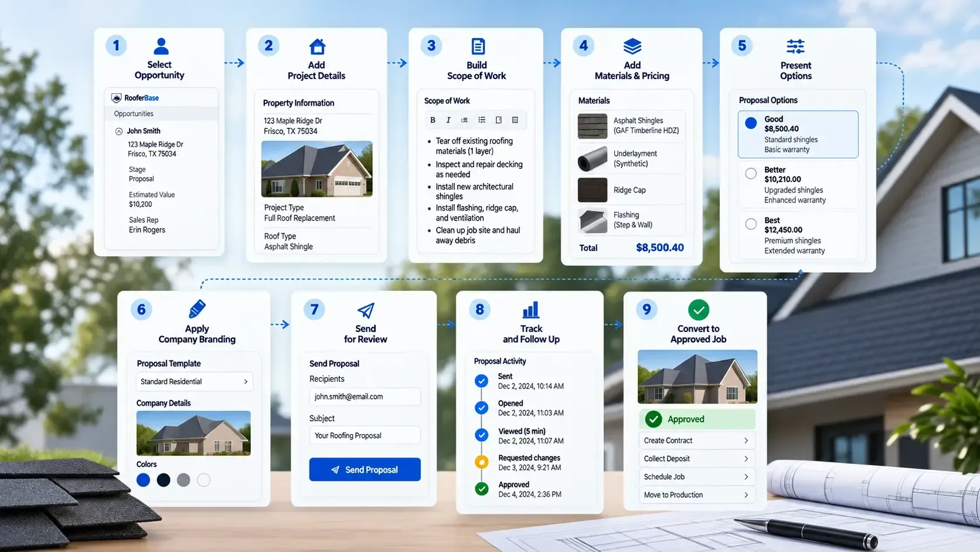Expand the Collect Deposit row
Screen dimensions: 980x552
point(696,459)
